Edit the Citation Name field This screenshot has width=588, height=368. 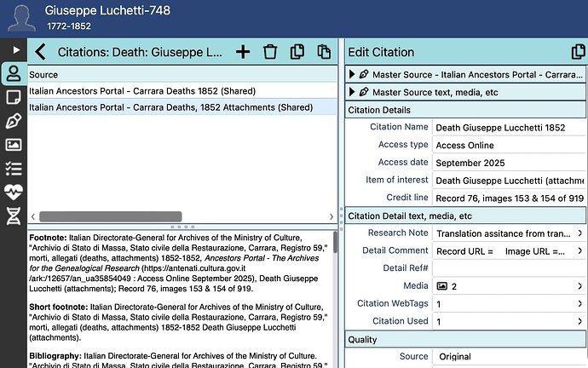point(509,128)
